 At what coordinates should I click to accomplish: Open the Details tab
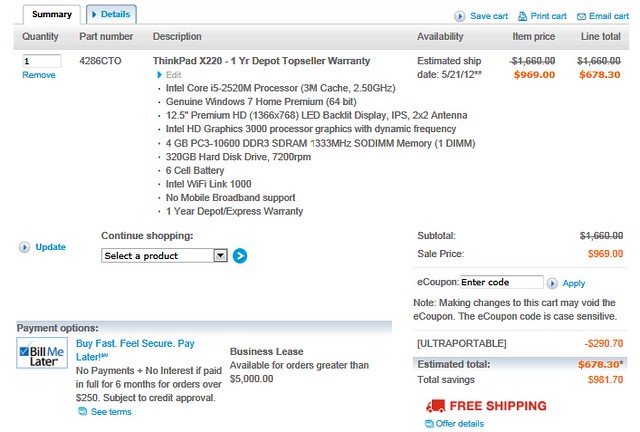point(111,14)
